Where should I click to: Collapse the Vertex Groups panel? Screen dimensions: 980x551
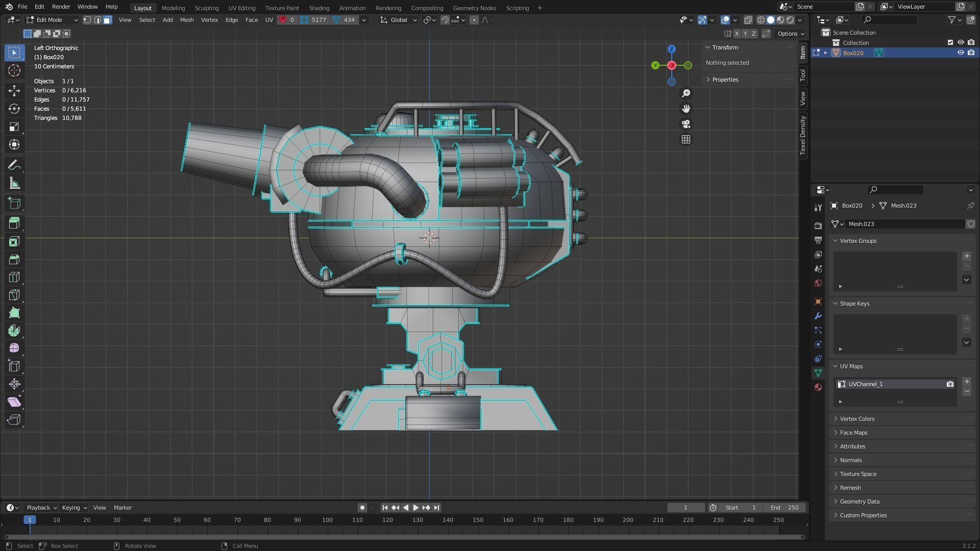point(857,241)
